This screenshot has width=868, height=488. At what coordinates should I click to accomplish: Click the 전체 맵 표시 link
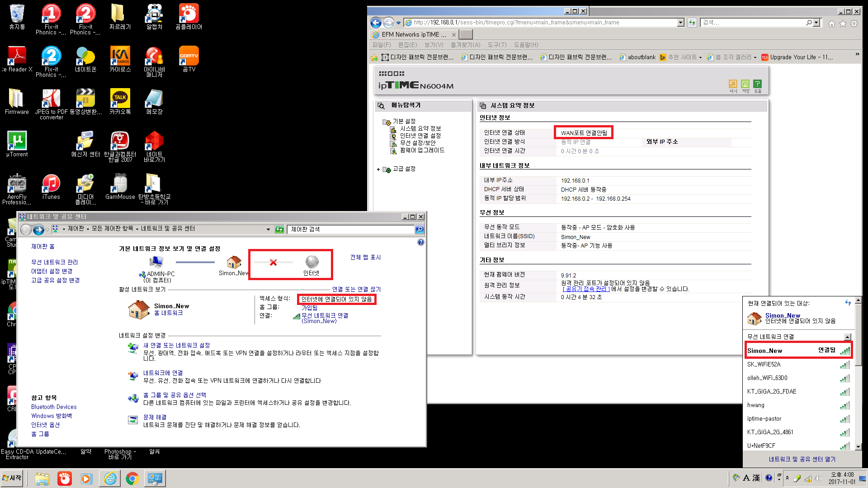[x=365, y=258]
